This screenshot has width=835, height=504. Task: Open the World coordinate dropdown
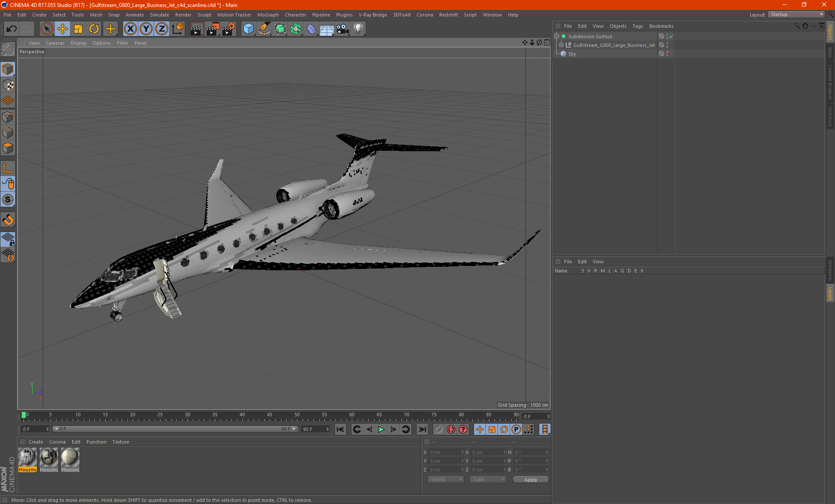click(446, 479)
